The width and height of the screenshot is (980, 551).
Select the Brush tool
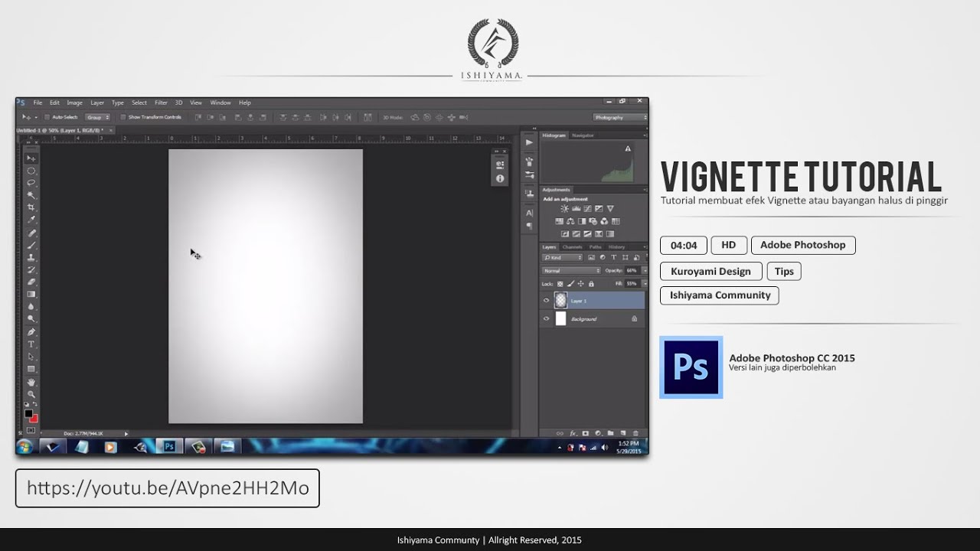[x=31, y=245]
